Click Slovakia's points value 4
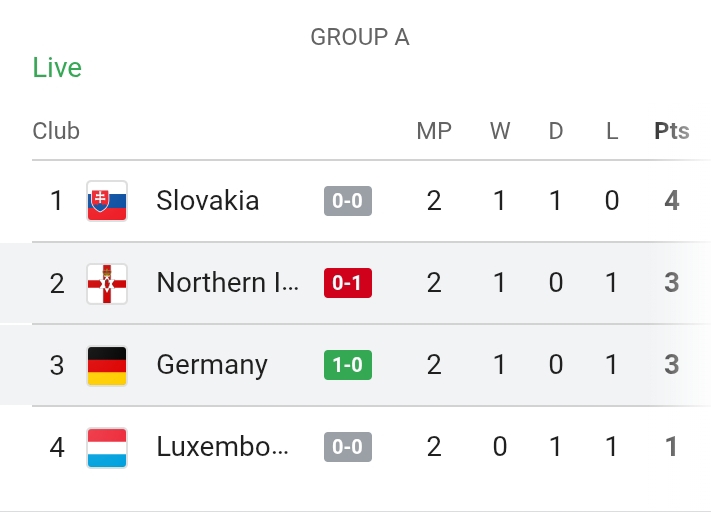Image resolution: width=711 pixels, height=512 pixels. click(x=672, y=200)
